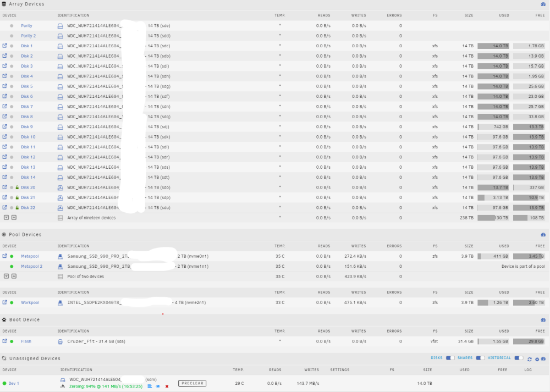
Task: Expand Metapool devices with up arrow
Action: coord(14,277)
